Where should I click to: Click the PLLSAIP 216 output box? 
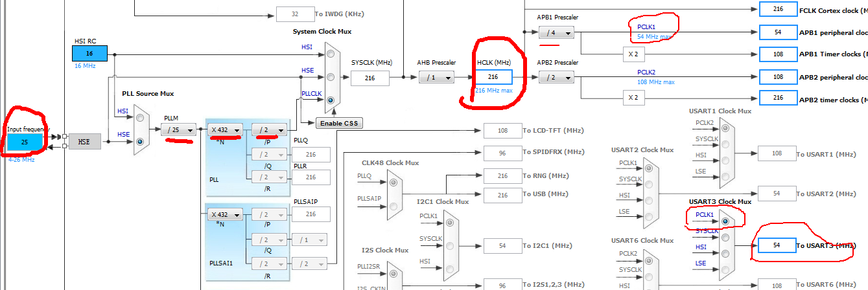pos(311,214)
